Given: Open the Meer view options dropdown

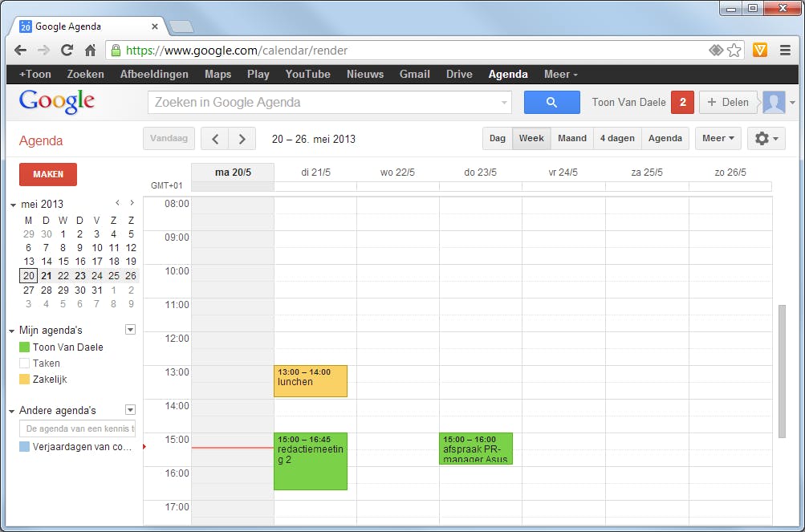Looking at the screenshot, I should pyautogui.click(x=718, y=139).
